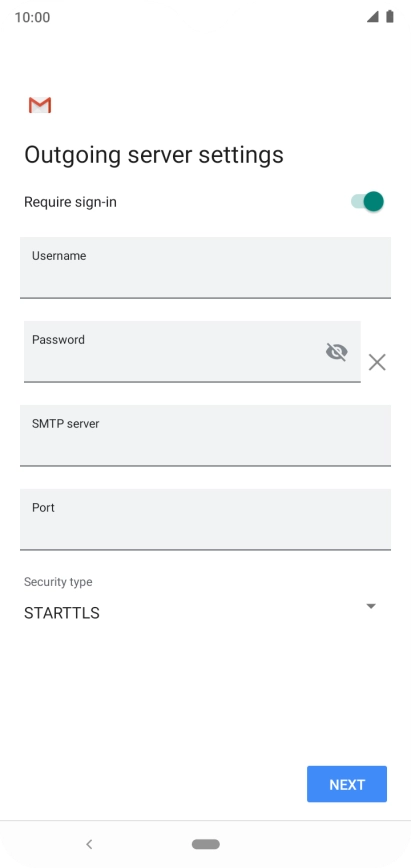Screen dimensions: 411x868
Task: Expand the Security type dropdown arrow
Action: tap(371, 606)
